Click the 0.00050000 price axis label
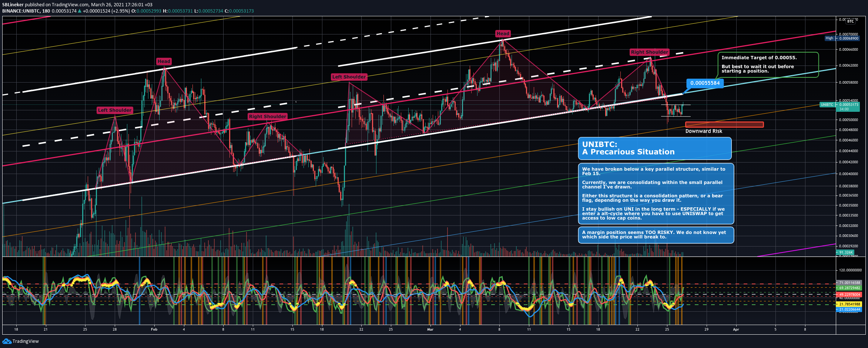The width and height of the screenshot is (868, 348). pos(848,120)
